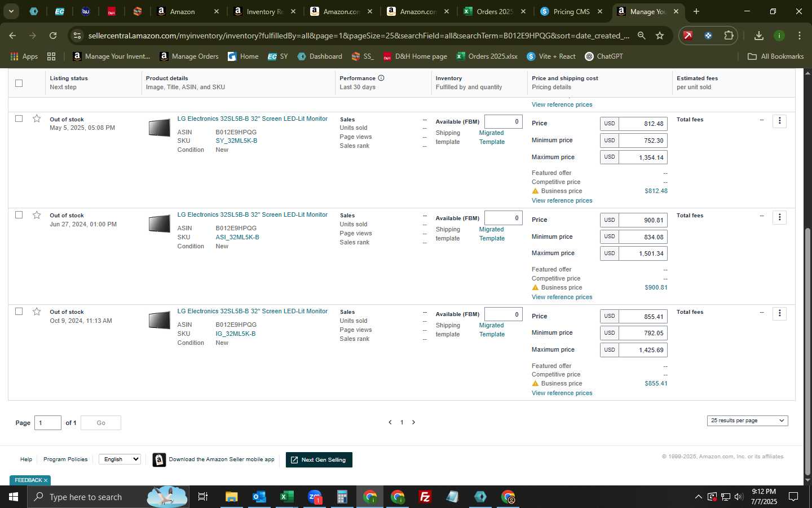Open File Explorer from taskbar

tap(231, 497)
